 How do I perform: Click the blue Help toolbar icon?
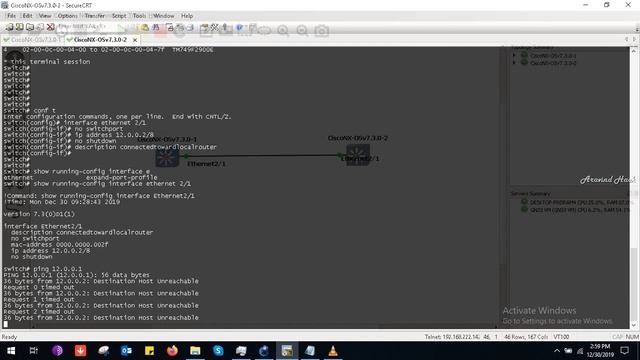[x=240, y=27]
